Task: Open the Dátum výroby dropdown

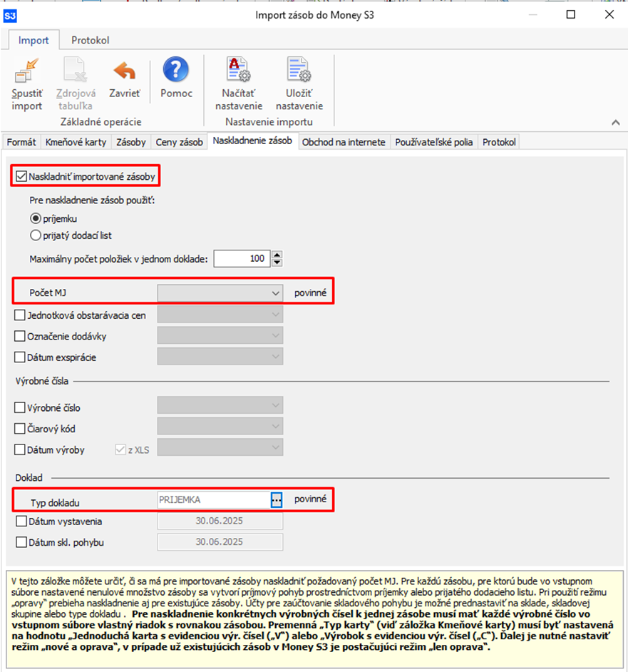Action: click(x=220, y=447)
